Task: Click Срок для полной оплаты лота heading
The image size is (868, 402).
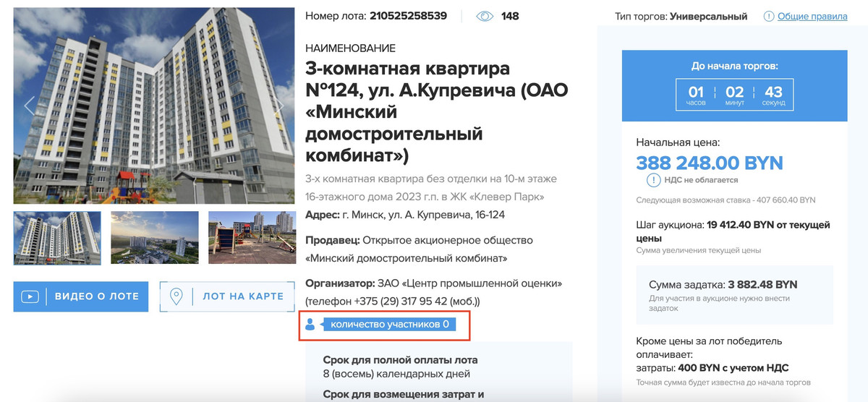Action: (x=400, y=360)
